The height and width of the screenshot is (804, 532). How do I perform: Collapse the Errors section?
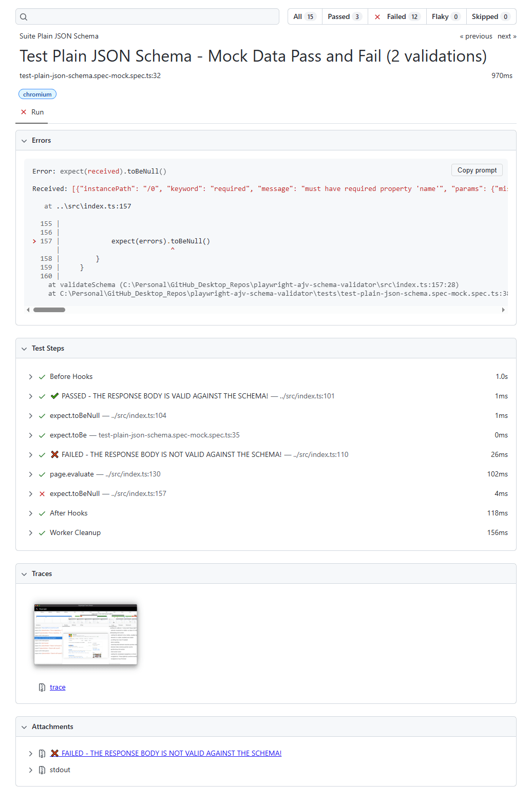pyautogui.click(x=25, y=140)
